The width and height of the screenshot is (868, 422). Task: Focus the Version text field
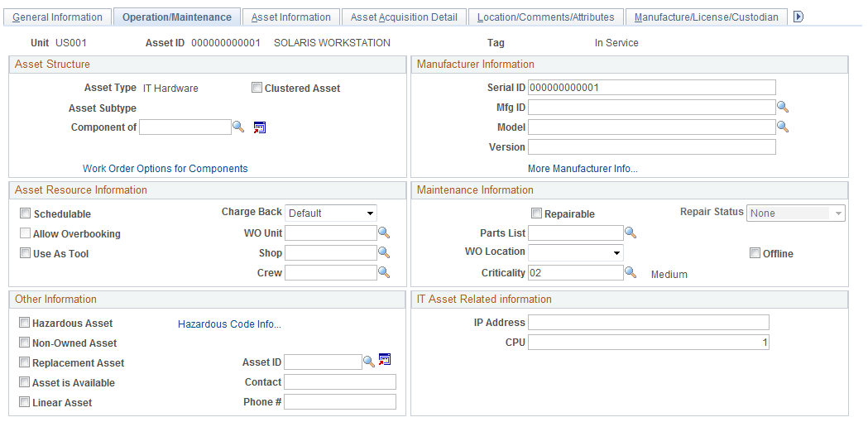[652, 146]
